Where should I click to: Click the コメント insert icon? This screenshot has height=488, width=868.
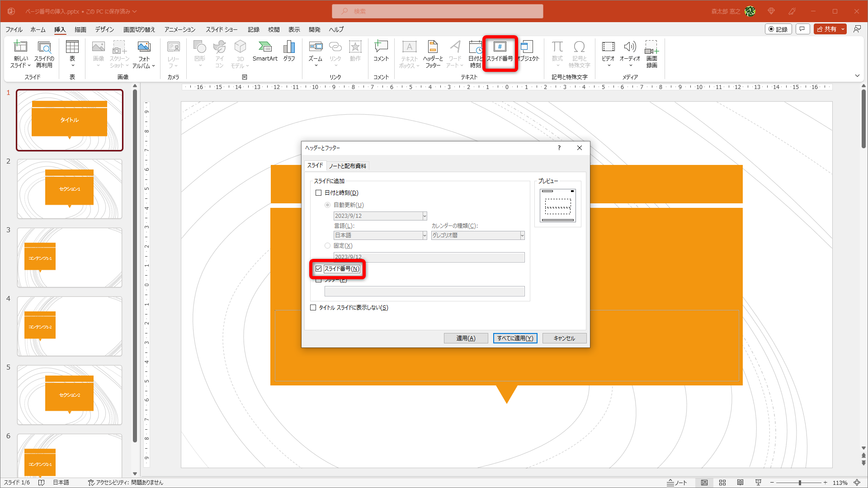[x=381, y=51]
